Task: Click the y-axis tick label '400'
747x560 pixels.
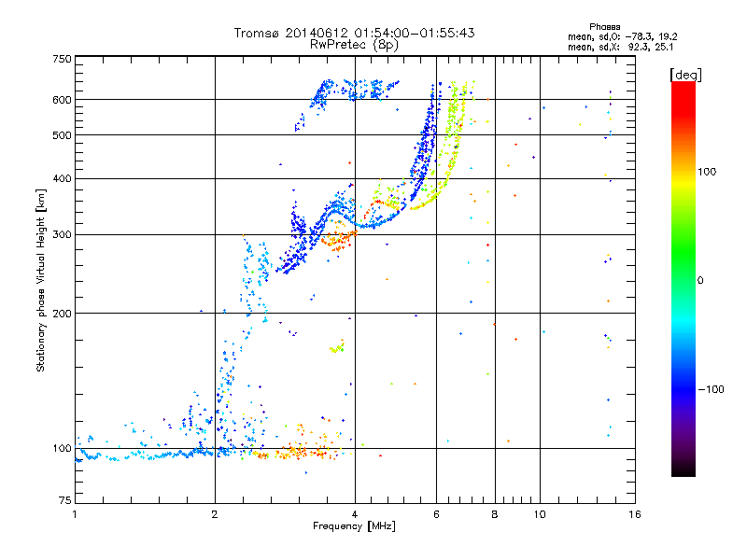Action: coord(62,178)
